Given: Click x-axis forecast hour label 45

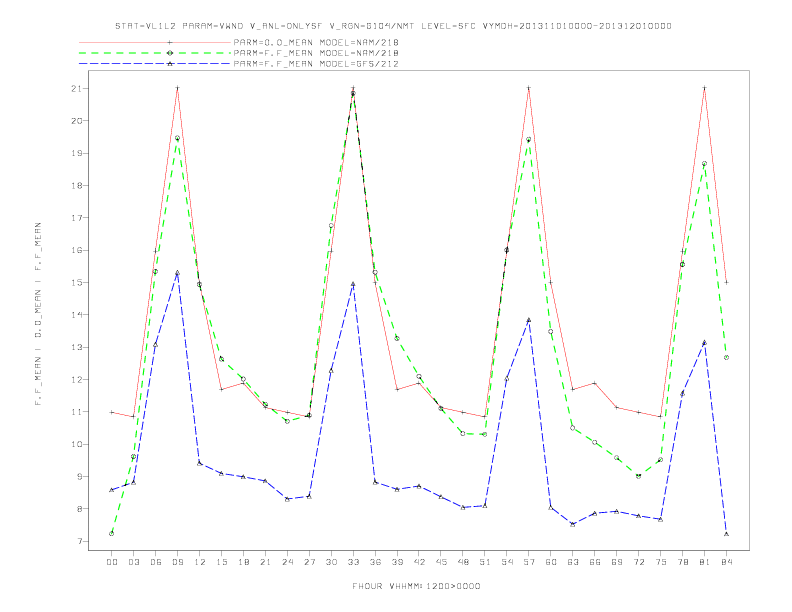Looking at the screenshot, I should [441, 562].
